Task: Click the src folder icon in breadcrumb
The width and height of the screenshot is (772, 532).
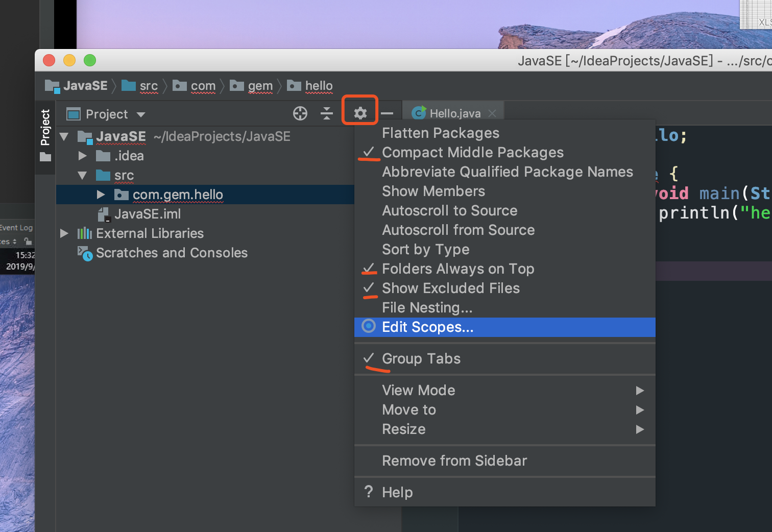Action: pyautogui.click(x=129, y=85)
